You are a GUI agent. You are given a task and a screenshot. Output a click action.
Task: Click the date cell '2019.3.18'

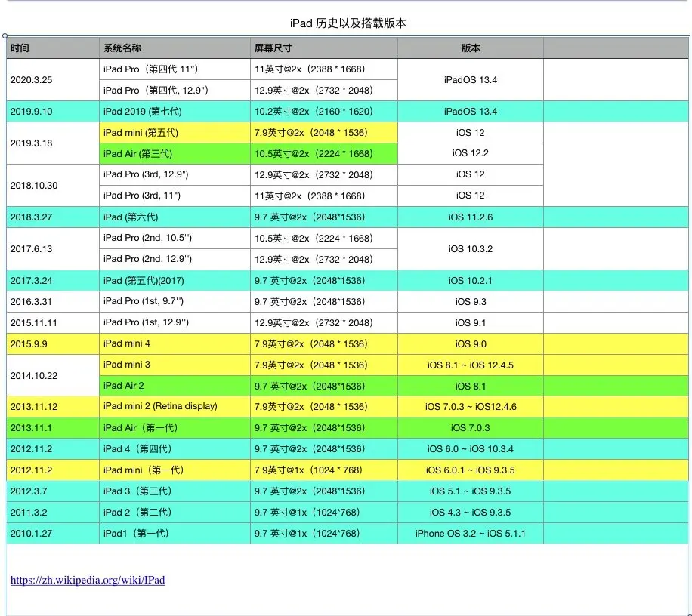[x=53, y=143]
